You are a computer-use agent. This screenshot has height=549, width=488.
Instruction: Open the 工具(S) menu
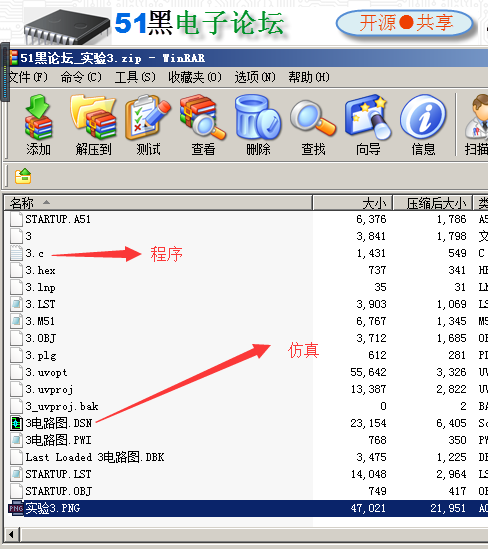[135, 77]
